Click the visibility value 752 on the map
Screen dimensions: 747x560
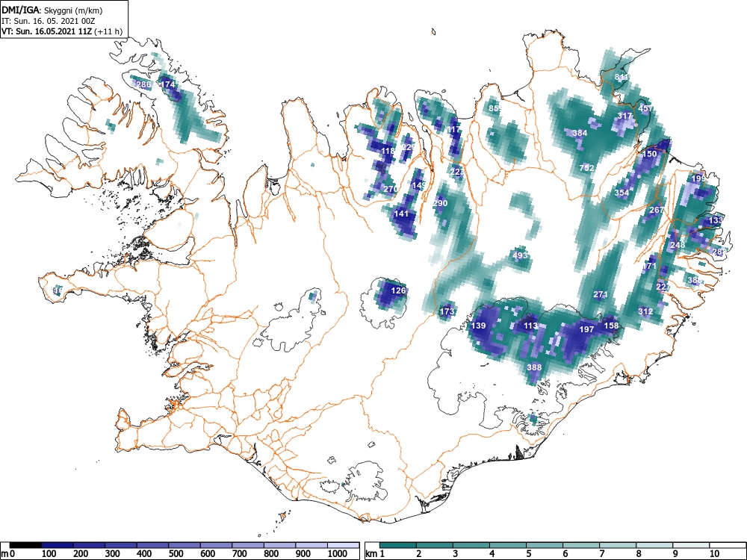click(586, 168)
